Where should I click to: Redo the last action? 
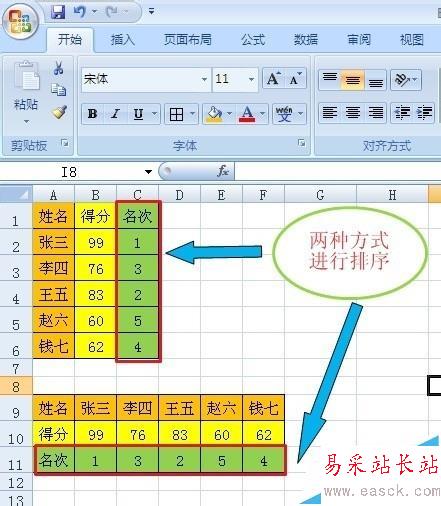pos(112,12)
